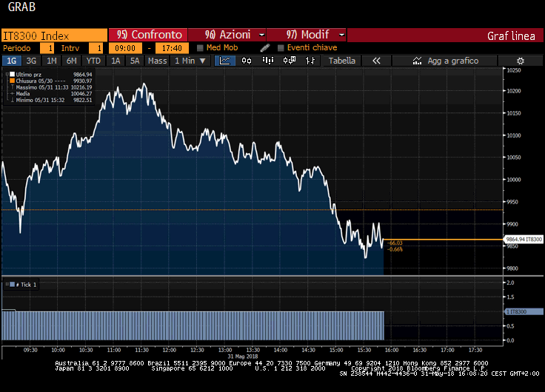Click the orange Chiusura legend swatch
Screen dimensions: 545x392
[x=12, y=81]
